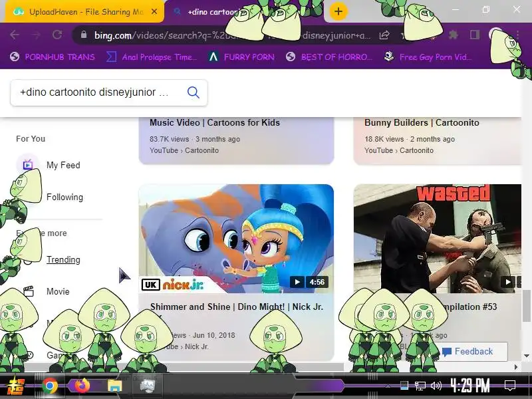Reload the page with the refresh icon

coord(57,35)
